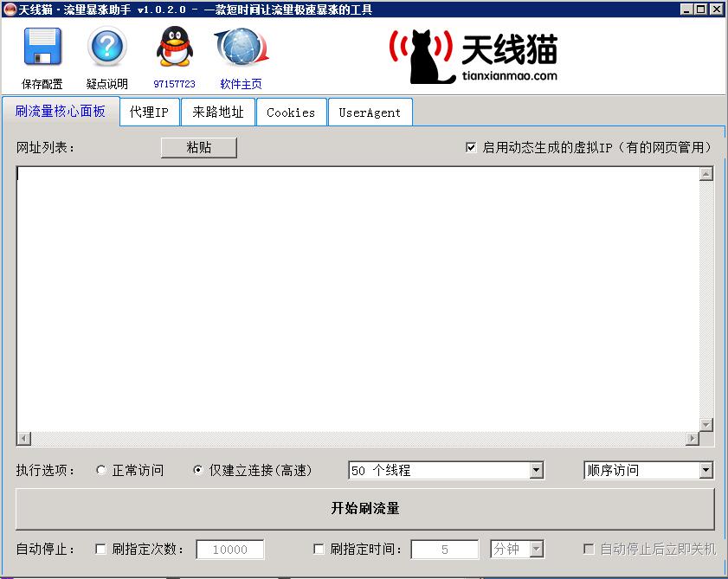Toggle 自动停止后立即关机 checkbox
Screen dimensions: 728x579
589,550
